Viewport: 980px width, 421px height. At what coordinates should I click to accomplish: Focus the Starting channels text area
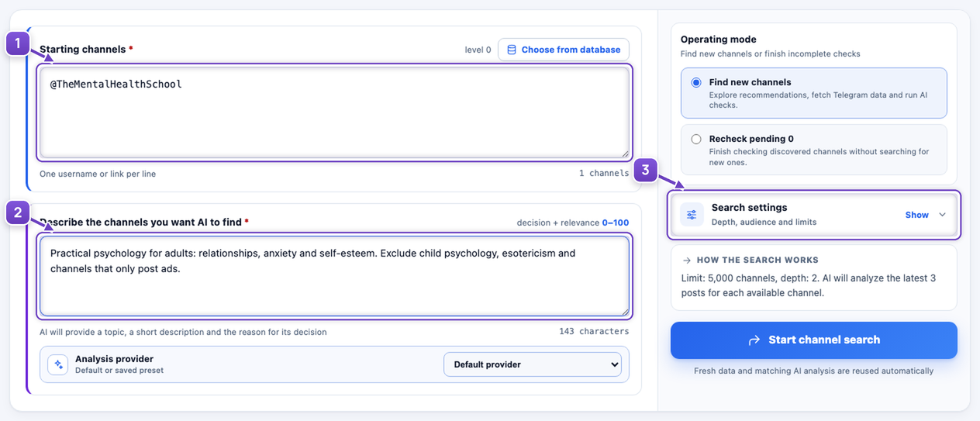click(335, 112)
